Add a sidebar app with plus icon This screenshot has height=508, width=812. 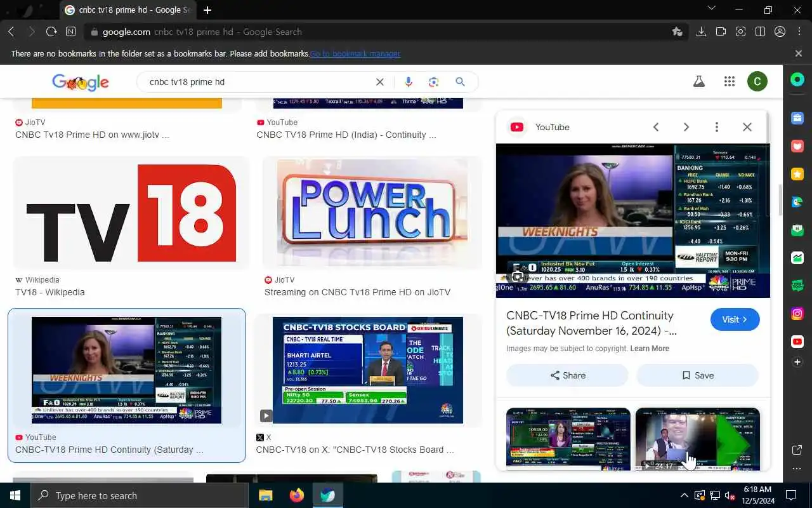pos(797,362)
